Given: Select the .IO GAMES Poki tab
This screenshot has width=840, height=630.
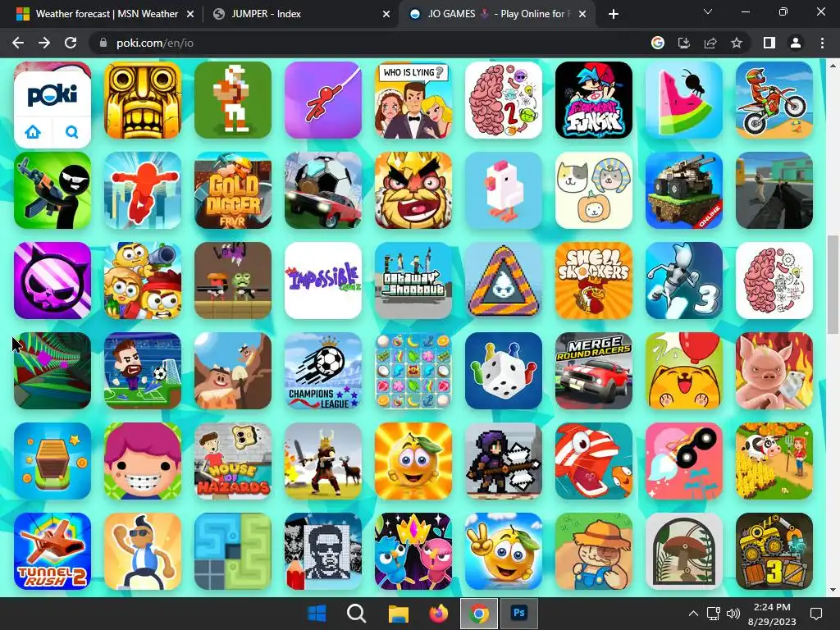Looking at the screenshot, I should 496,14.
